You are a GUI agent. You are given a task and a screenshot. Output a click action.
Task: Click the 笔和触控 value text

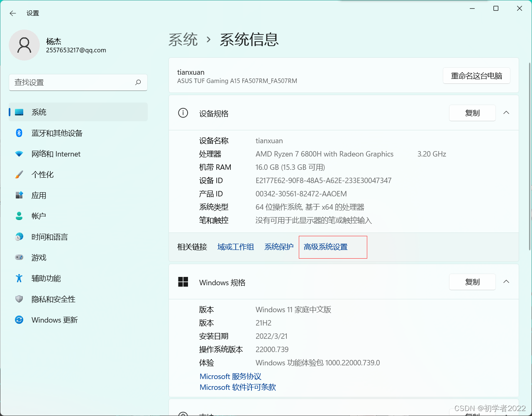pyautogui.click(x=314, y=220)
